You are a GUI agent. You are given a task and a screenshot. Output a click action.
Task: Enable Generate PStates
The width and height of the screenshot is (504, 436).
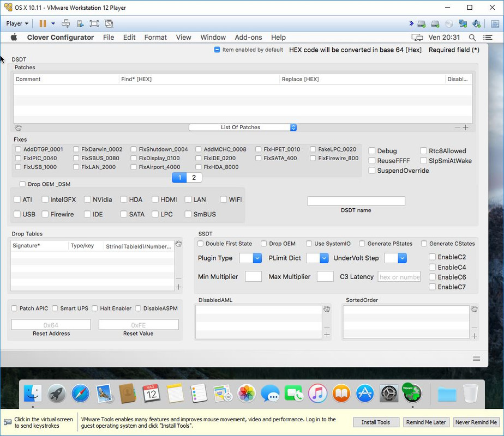pos(362,244)
